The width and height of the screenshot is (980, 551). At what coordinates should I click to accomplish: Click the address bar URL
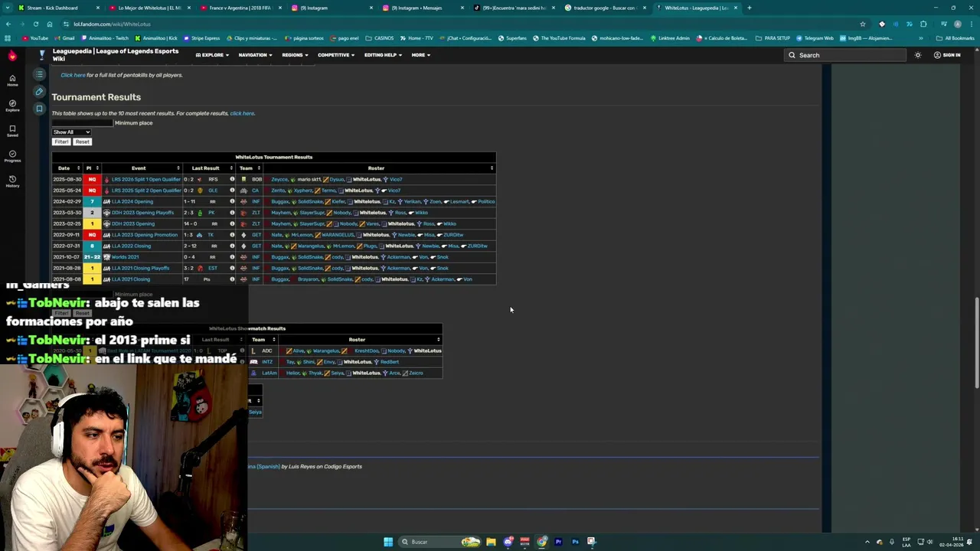coord(113,24)
